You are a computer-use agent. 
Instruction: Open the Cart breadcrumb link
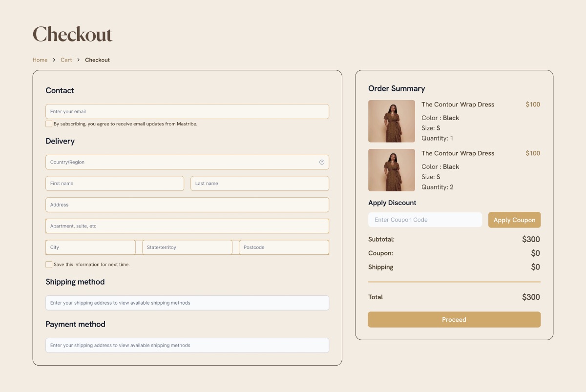tap(66, 60)
